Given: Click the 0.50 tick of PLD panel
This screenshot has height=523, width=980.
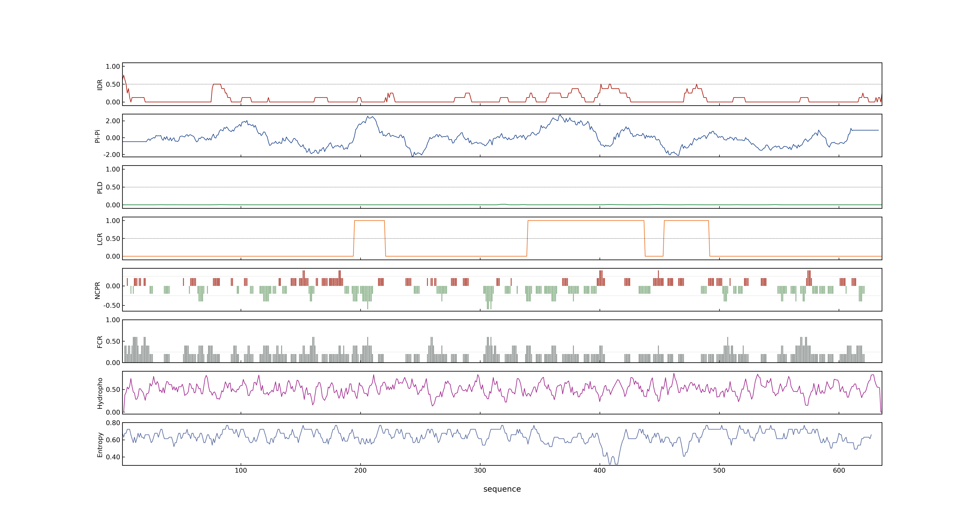Looking at the screenshot, I should pyautogui.click(x=113, y=187).
